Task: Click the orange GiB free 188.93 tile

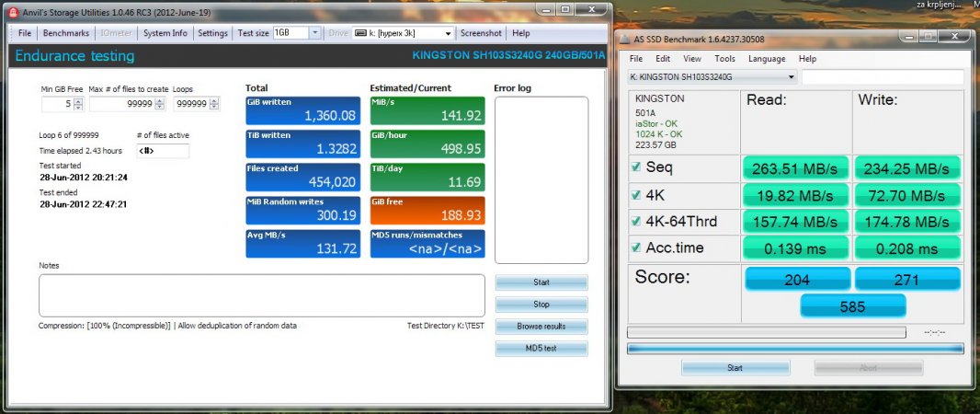Action: [427, 211]
